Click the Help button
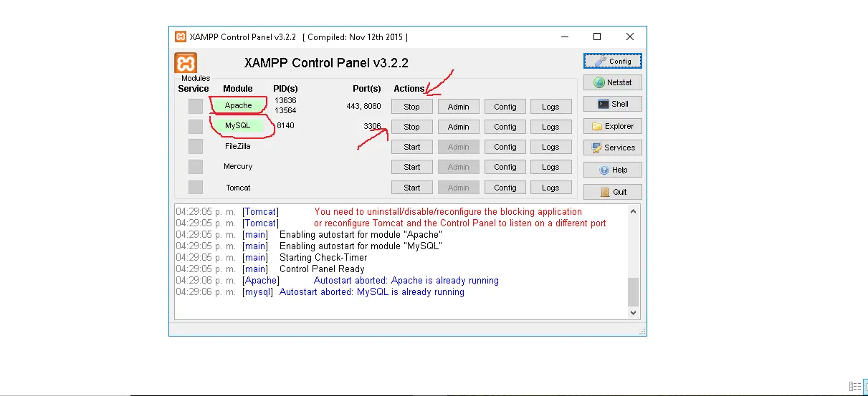This screenshot has width=868, height=396. click(612, 170)
